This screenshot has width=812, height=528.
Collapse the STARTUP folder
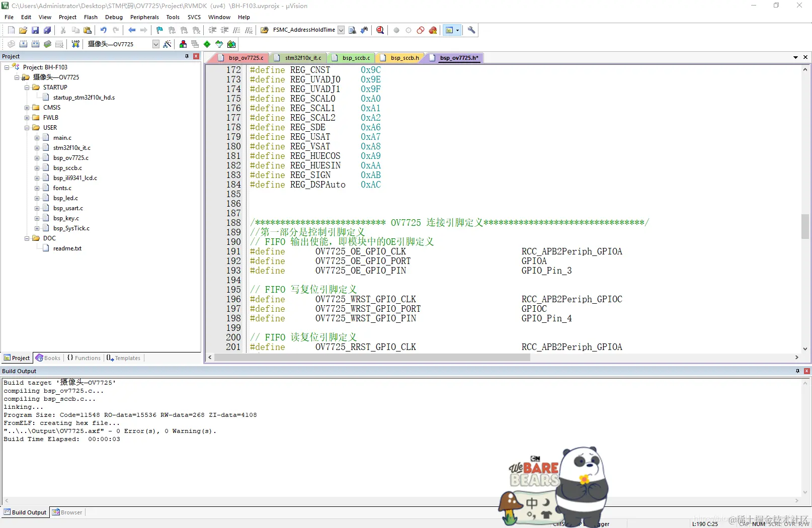click(x=27, y=87)
